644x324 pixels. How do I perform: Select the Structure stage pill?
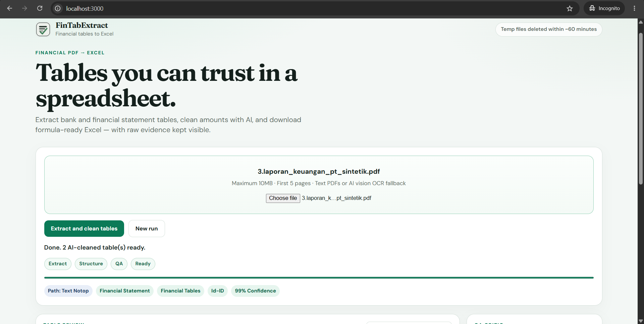(x=91, y=264)
